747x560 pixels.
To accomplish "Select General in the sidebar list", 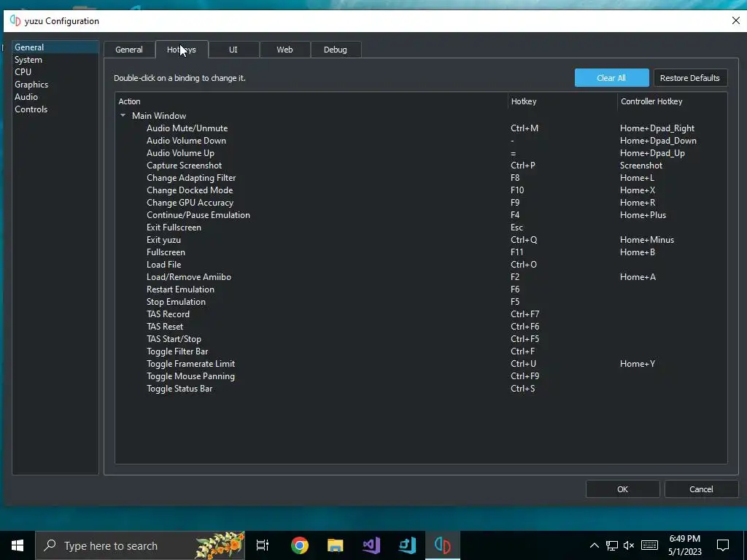I will click(x=55, y=47).
